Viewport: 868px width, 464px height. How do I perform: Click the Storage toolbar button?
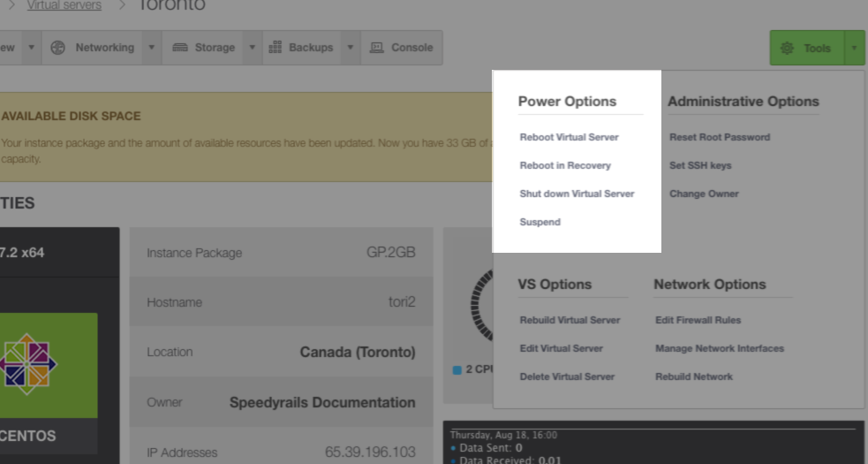[x=202, y=48]
